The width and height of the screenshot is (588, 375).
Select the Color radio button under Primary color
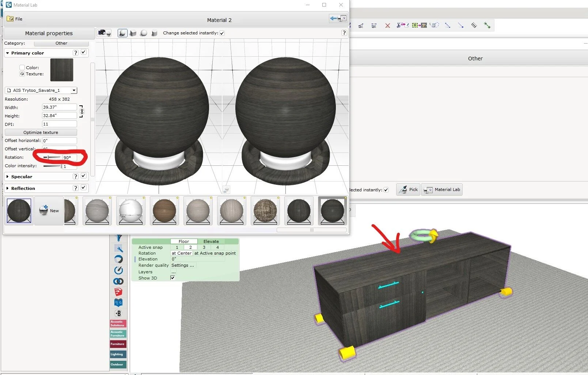pyautogui.click(x=22, y=67)
